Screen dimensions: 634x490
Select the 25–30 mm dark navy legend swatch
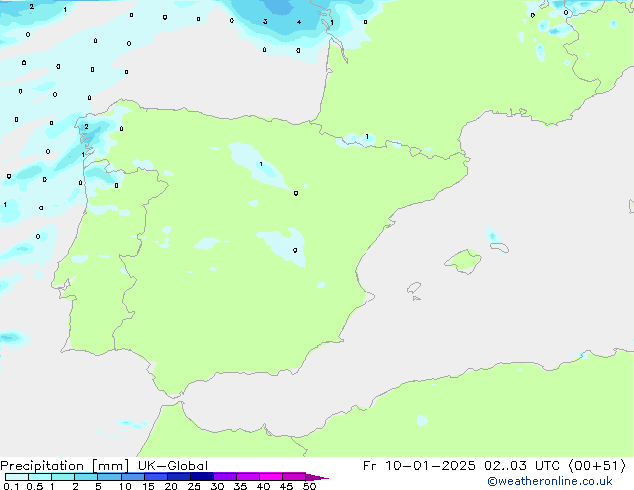pyautogui.click(x=202, y=477)
